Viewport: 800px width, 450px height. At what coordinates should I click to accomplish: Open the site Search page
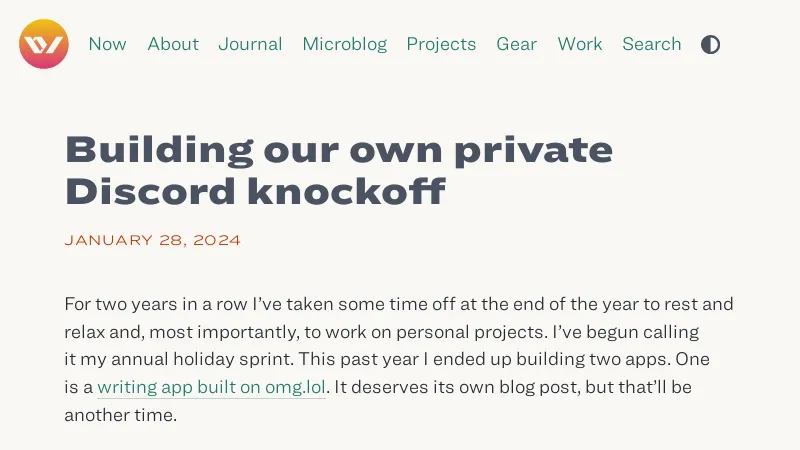[652, 44]
